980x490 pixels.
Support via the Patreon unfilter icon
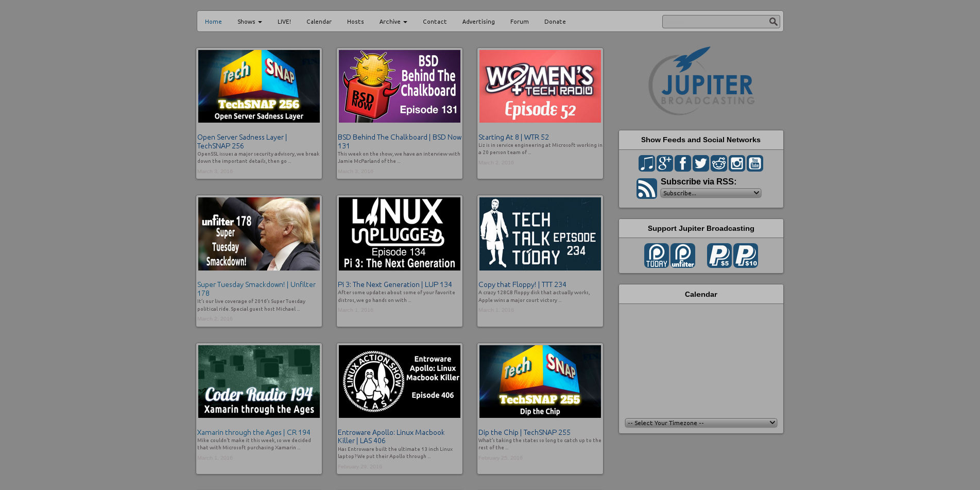pos(683,256)
